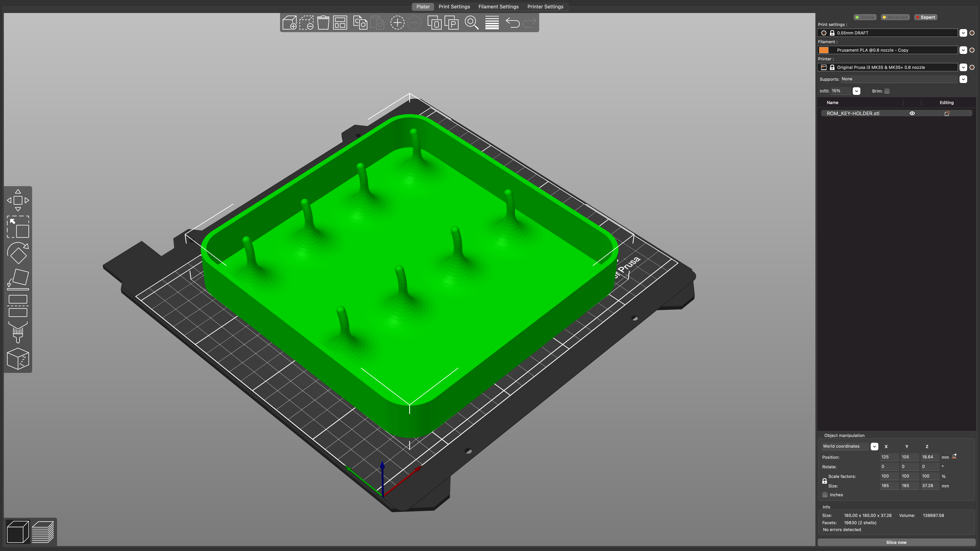
Task: Select the Seam painting cube tool
Action: [x=18, y=359]
